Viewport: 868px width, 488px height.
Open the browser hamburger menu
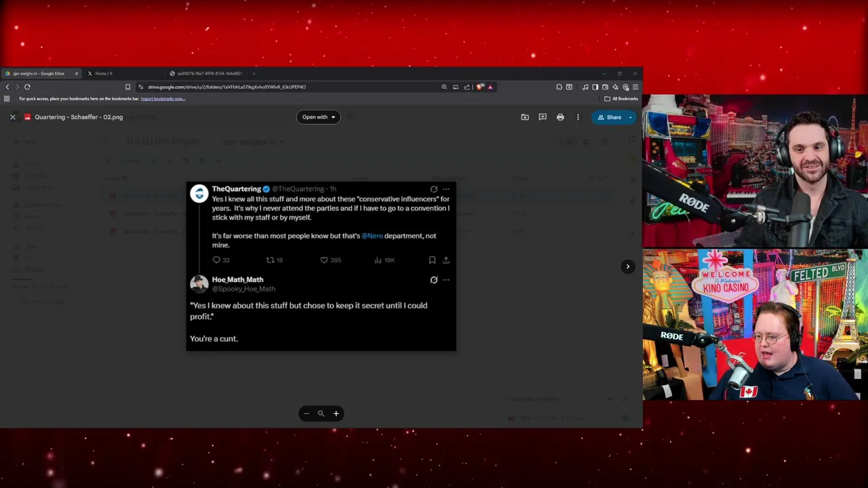pos(635,87)
